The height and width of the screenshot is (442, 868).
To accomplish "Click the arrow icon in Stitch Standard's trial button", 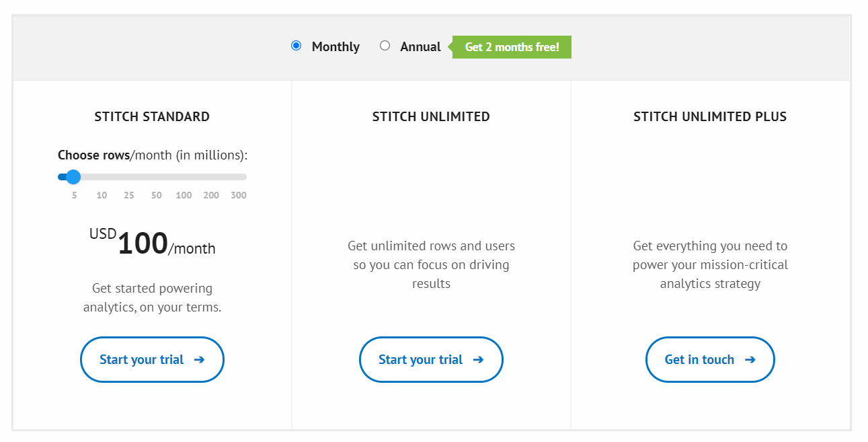I will click(198, 359).
